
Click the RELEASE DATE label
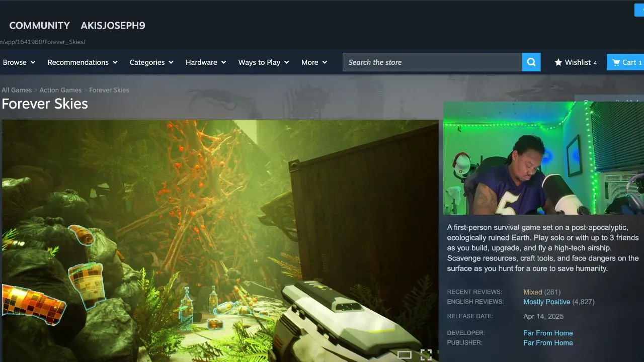coord(470,316)
